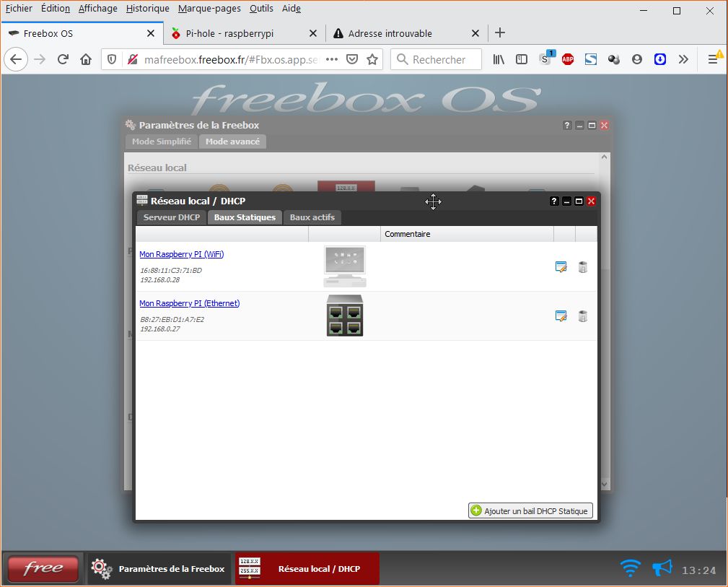Select the Mode avancé tab

[232, 142]
